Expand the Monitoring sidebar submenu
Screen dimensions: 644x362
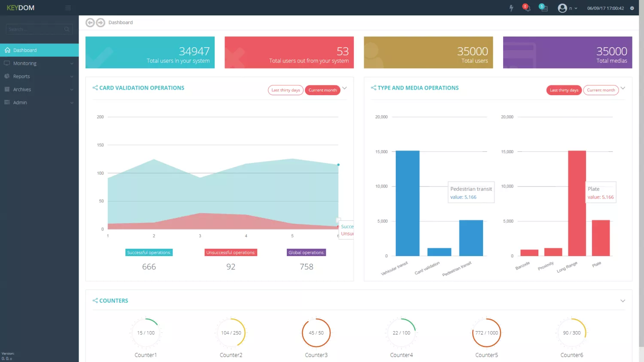pyautogui.click(x=39, y=63)
